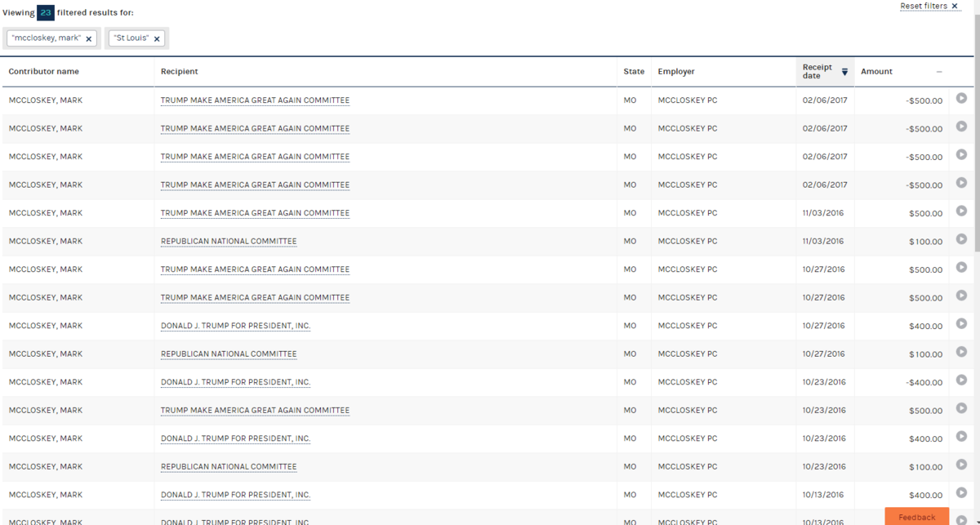Toggle Receipt date sort arrow
Image resolution: width=980 pixels, height=525 pixels.
click(x=844, y=72)
